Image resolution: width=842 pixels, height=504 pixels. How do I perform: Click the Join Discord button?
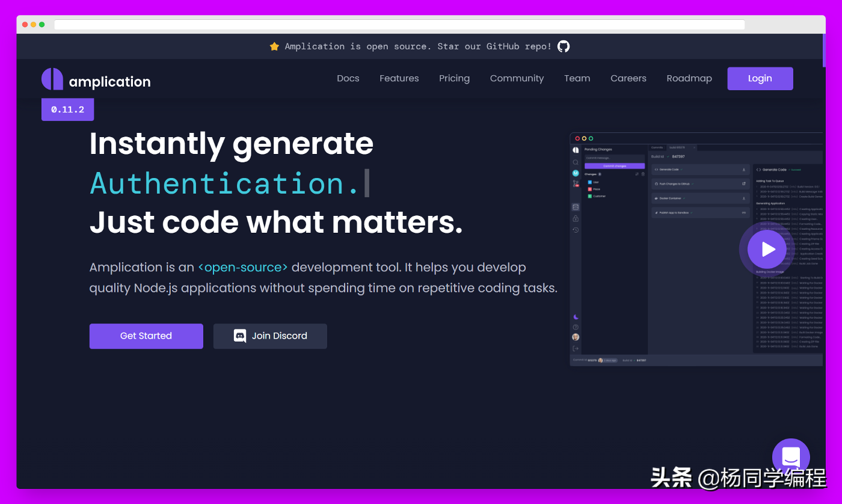270,336
